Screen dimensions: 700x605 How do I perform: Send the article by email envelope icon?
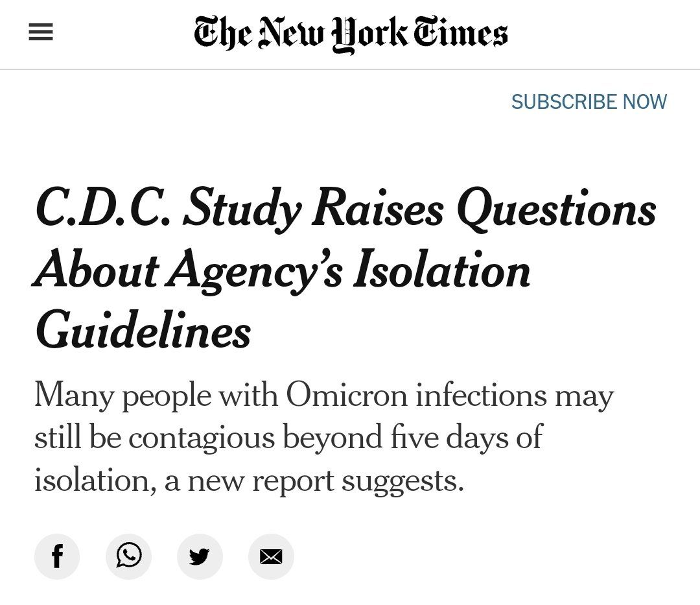pos(271,556)
